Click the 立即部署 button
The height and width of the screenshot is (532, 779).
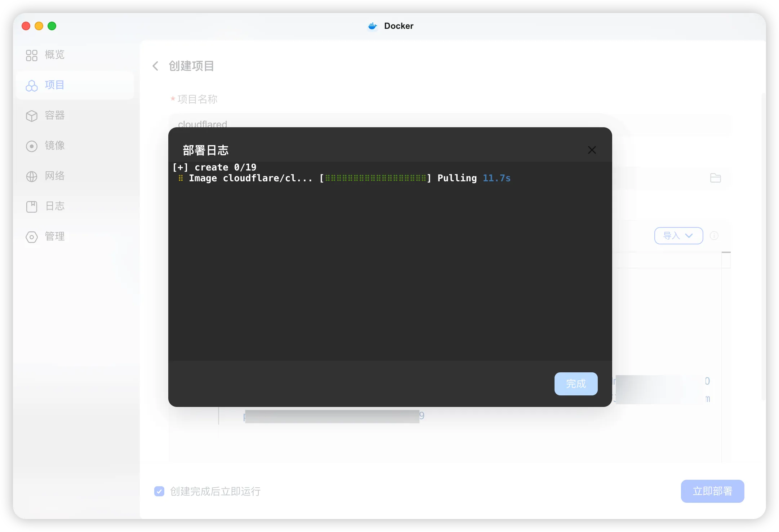[712, 491]
